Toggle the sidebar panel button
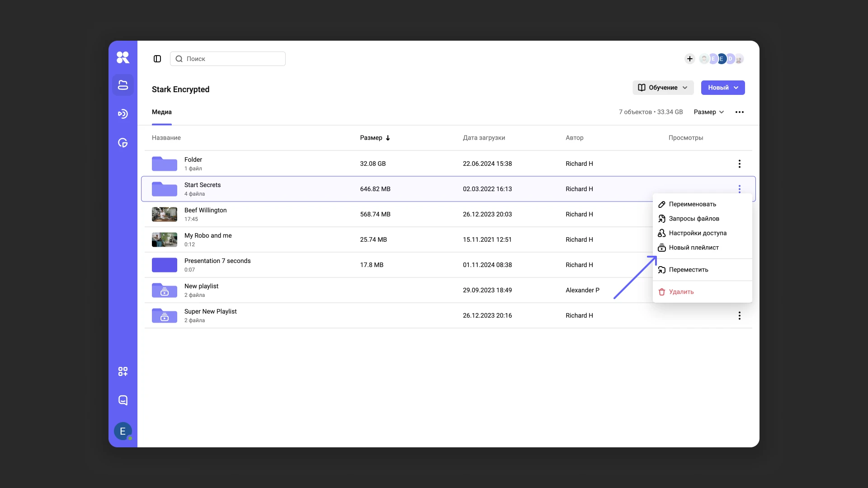 coord(157,59)
